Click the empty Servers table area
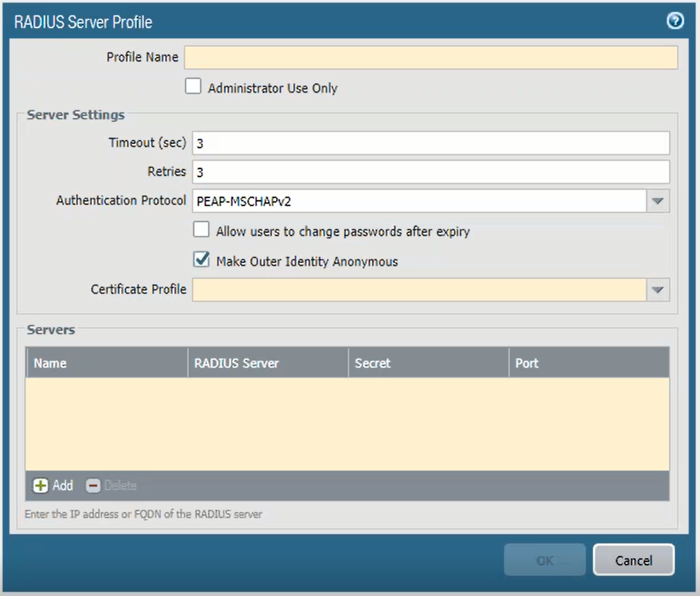 347,424
